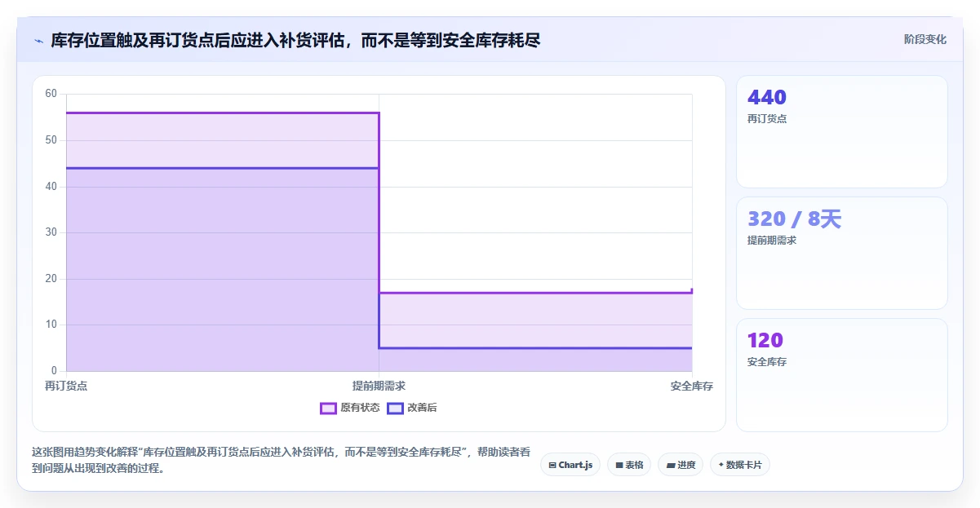Click the 改善后 blue legend swatch

coord(395,408)
